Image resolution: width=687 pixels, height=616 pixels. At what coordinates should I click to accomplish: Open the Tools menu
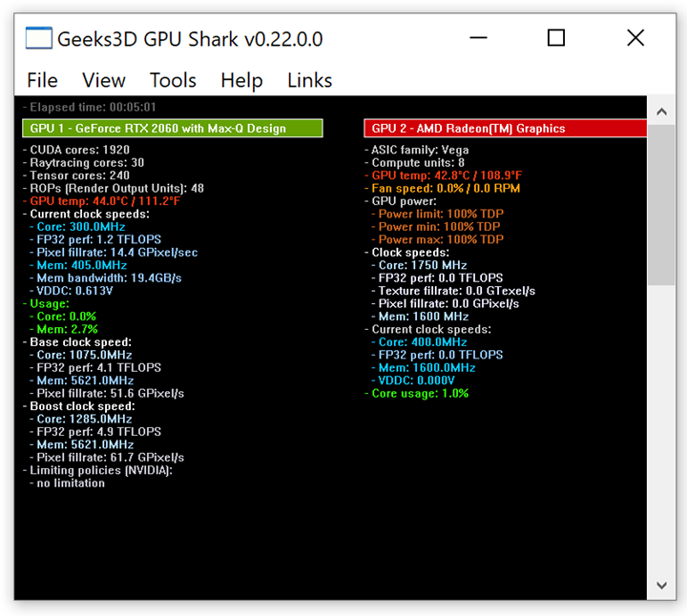tap(173, 80)
